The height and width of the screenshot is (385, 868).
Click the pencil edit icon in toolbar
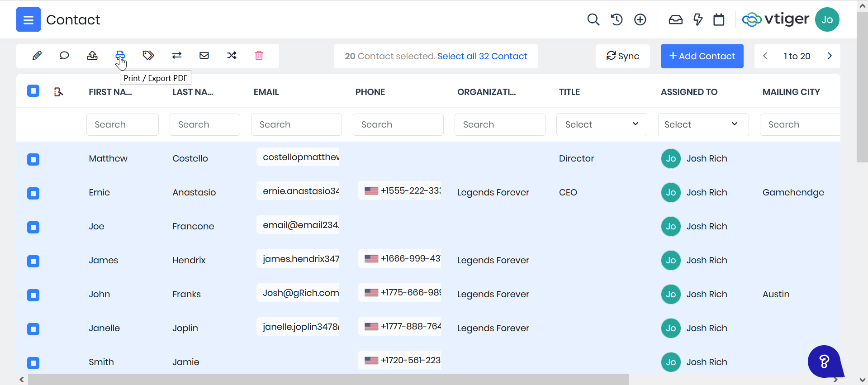[37, 56]
